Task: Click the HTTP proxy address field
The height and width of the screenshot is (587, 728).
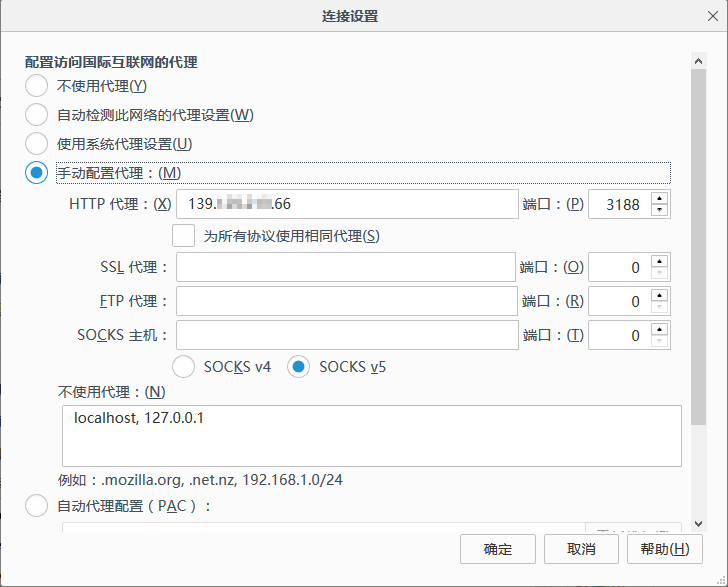Action: (346, 204)
